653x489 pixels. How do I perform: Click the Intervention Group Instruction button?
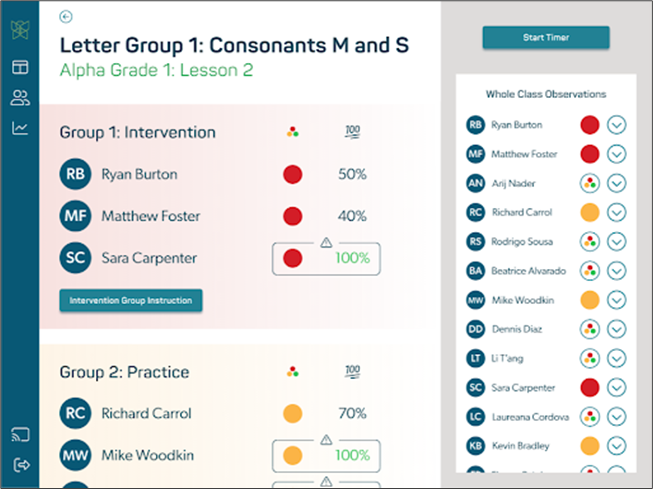coord(131,300)
